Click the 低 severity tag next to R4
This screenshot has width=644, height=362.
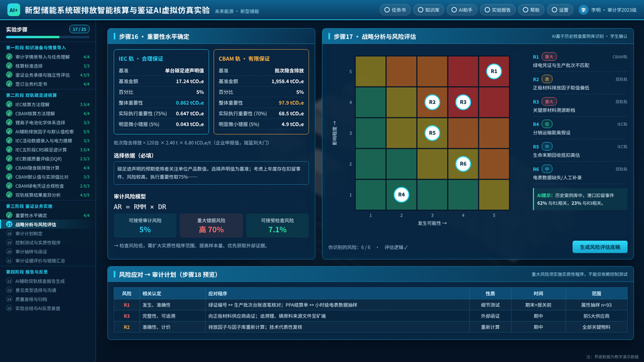pyautogui.click(x=547, y=124)
